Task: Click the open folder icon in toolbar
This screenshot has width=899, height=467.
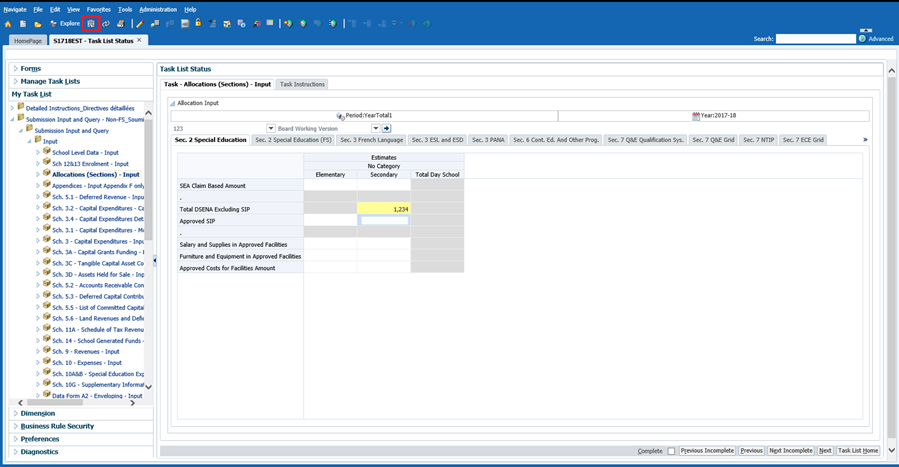Action: click(x=38, y=23)
